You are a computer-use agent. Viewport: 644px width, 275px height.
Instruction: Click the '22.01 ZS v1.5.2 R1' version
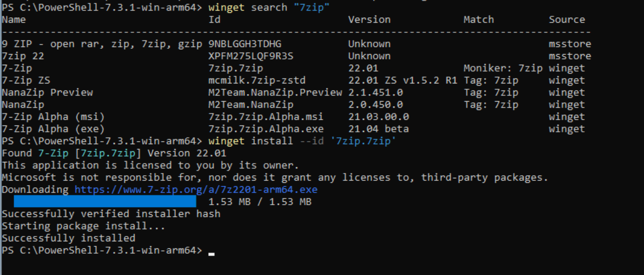point(403,80)
